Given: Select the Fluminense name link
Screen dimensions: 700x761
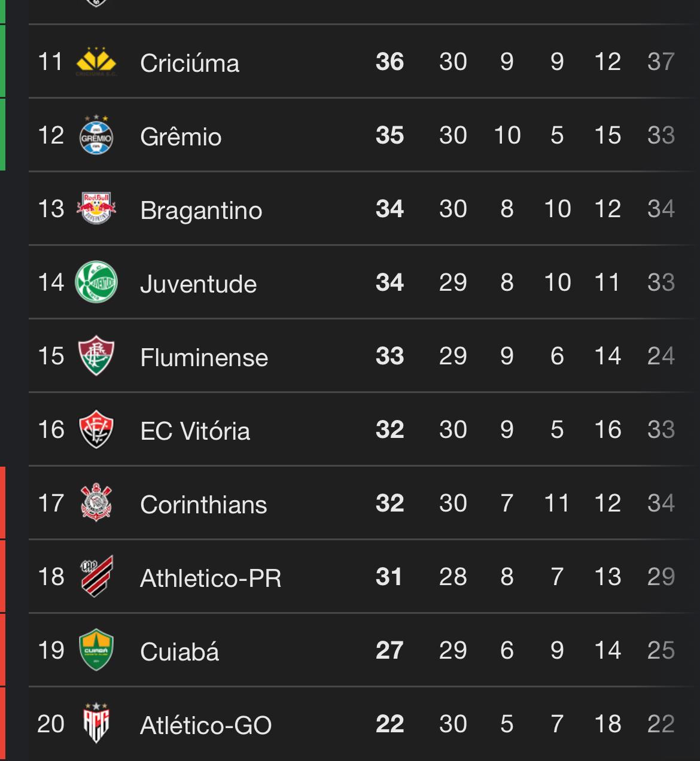Looking at the screenshot, I should 204,357.
